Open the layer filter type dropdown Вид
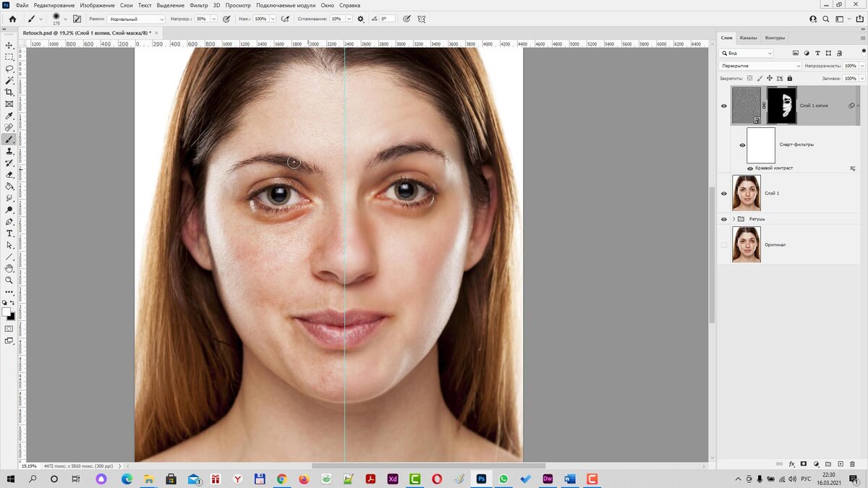Image resolution: width=868 pixels, height=488 pixels. [746, 53]
